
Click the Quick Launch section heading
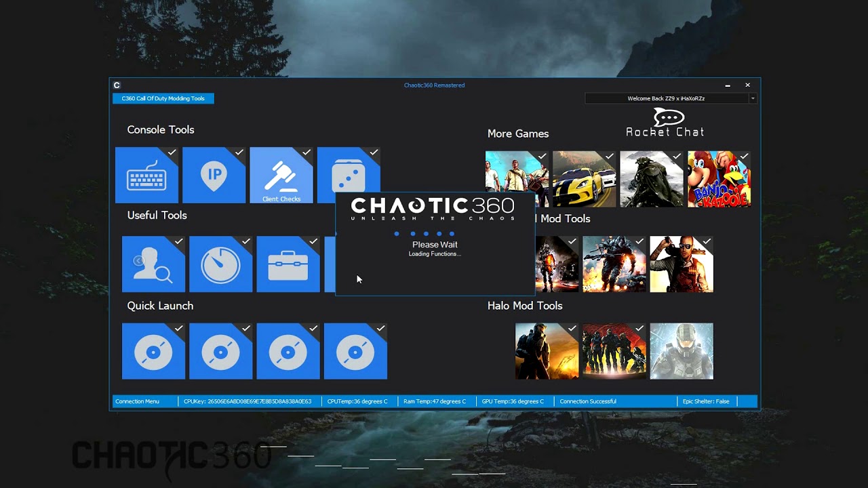(160, 306)
